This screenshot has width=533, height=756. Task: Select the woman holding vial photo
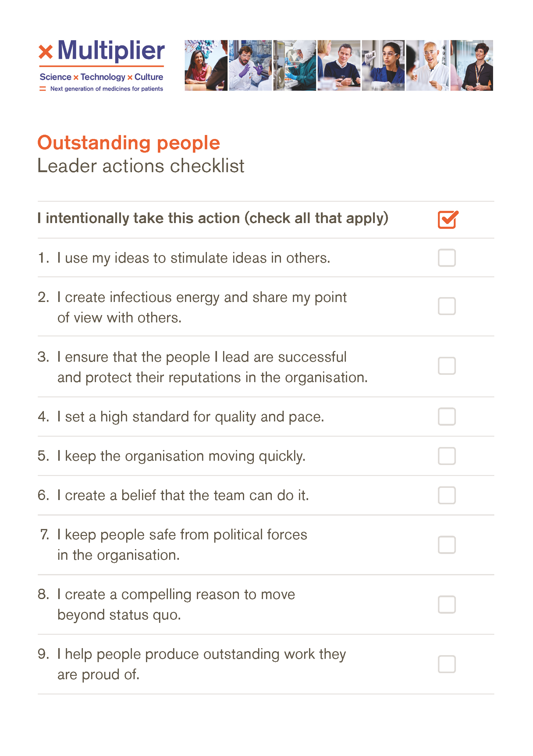[x=383, y=65]
